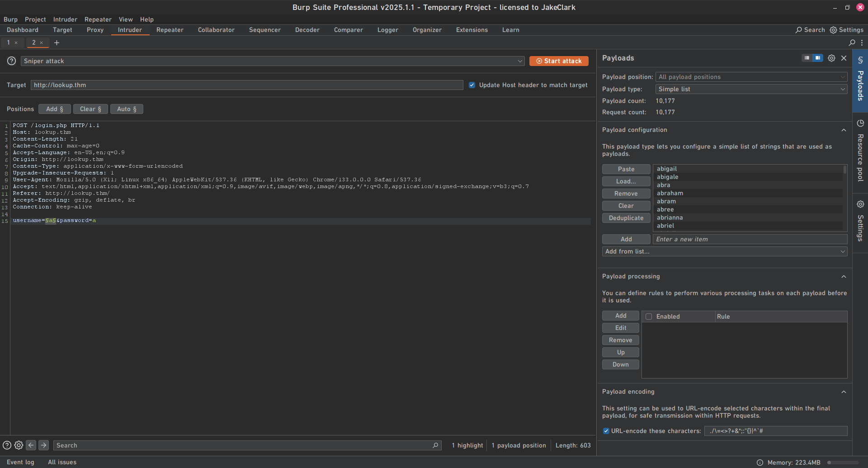
Task: Click the Search magnifier icon in top bar
Action: tap(799, 30)
